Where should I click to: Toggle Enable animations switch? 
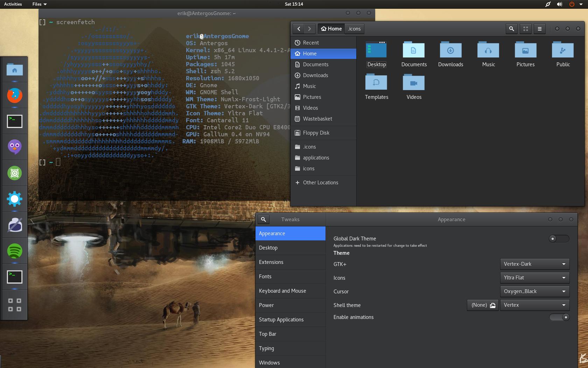[x=559, y=317]
